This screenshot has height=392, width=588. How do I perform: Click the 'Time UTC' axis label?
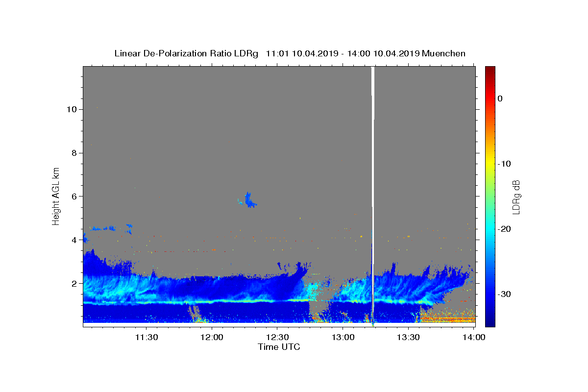point(279,347)
